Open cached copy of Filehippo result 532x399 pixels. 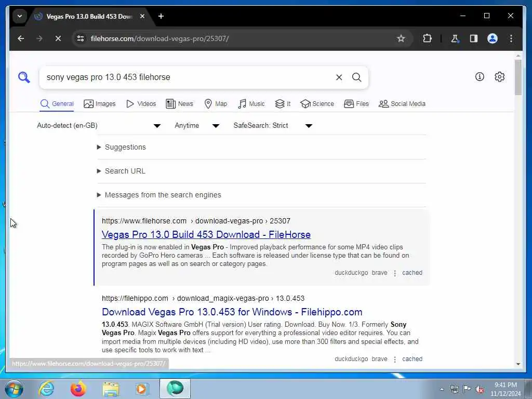click(412, 359)
